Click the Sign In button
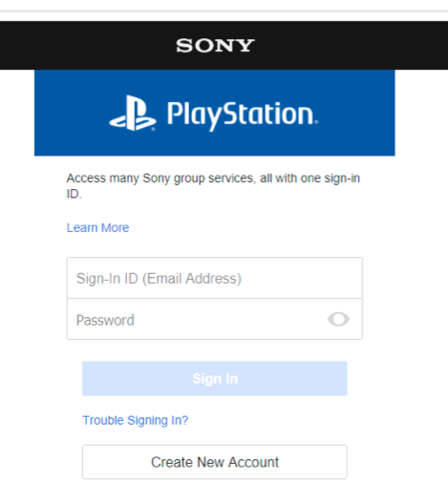This screenshot has height=504, width=448. [x=215, y=379]
